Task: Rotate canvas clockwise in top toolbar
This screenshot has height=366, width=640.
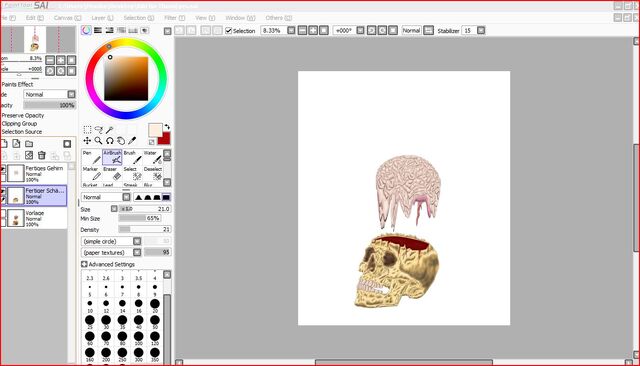Action: coord(382,31)
